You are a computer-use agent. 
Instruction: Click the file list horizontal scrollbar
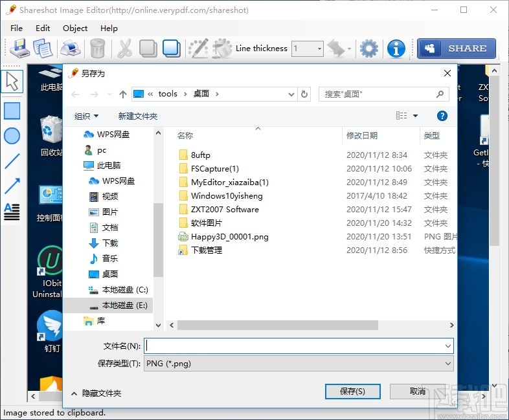click(x=278, y=325)
